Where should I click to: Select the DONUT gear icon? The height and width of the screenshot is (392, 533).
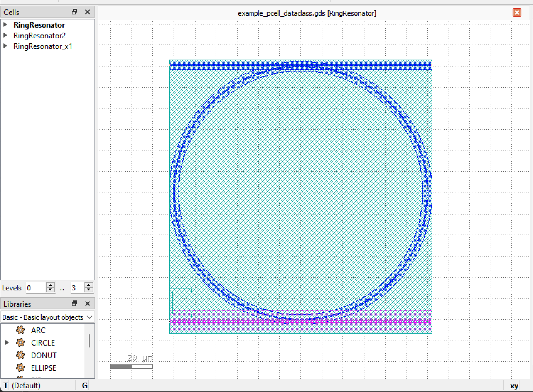point(20,355)
